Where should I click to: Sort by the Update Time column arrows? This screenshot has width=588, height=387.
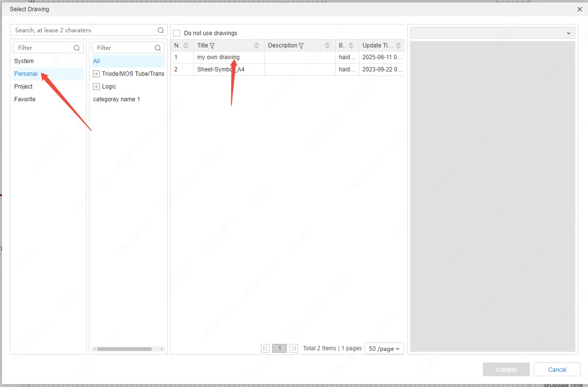pos(399,46)
